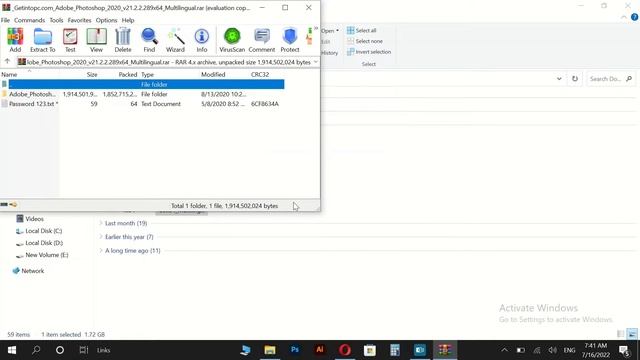Sort by the Type column header
Screen dimensions: 640x360
147,74
